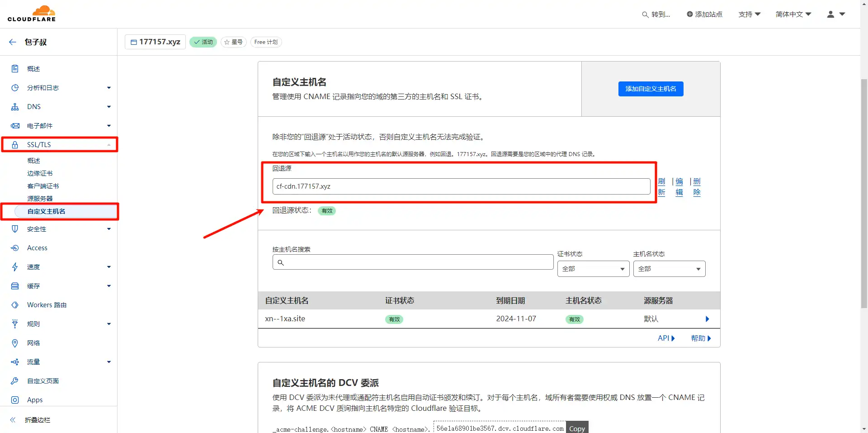Click the 刷新 link

(661, 187)
